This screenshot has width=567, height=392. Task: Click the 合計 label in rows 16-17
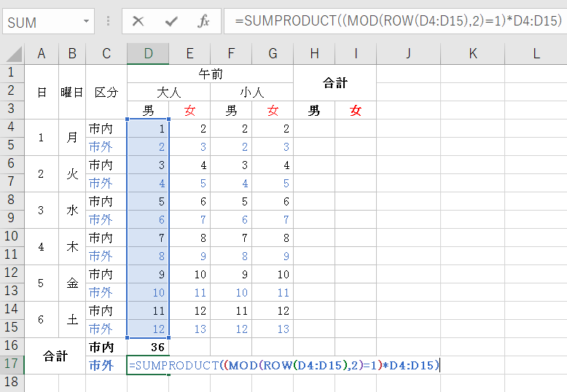[55, 356]
